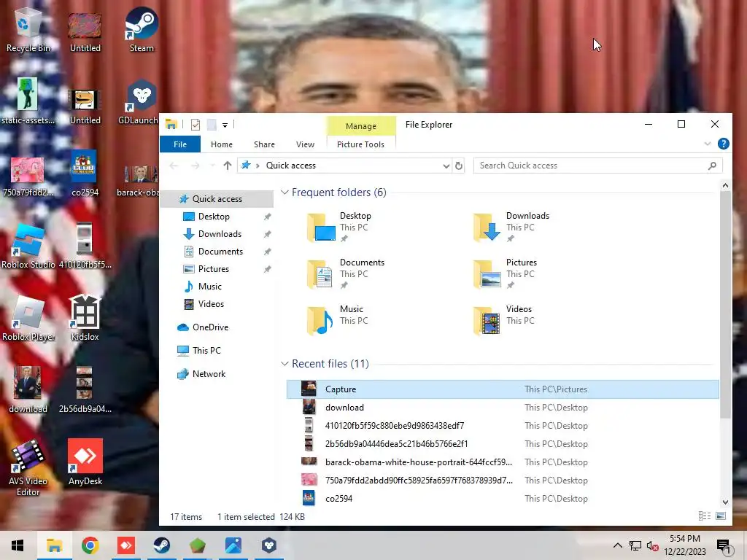Show hidden system tray icons
Screen dimensions: 747x560
(x=617, y=545)
